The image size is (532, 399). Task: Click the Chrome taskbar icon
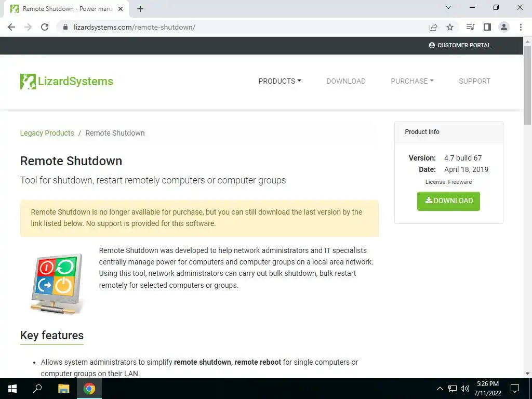pyautogui.click(x=89, y=389)
